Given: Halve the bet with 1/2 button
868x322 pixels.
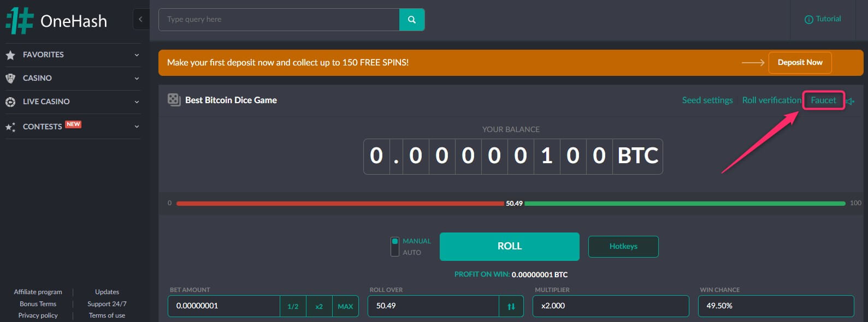Looking at the screenshot, I should tap(293, 306).
